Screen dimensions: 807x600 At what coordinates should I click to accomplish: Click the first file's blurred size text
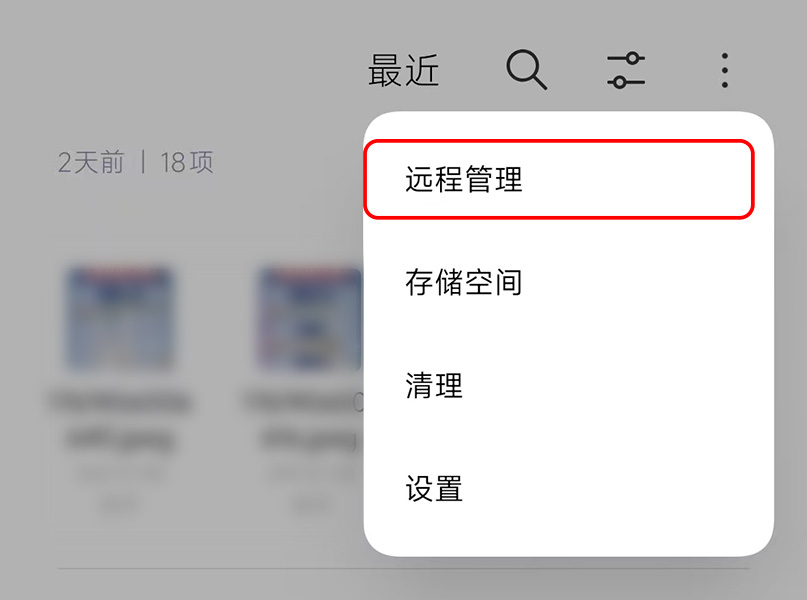(118, 504)
